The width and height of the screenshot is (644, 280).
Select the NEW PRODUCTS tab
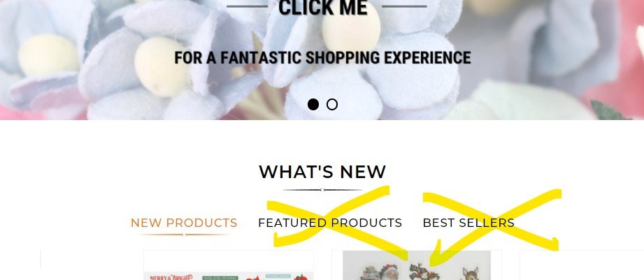click(x=184, y=223)
